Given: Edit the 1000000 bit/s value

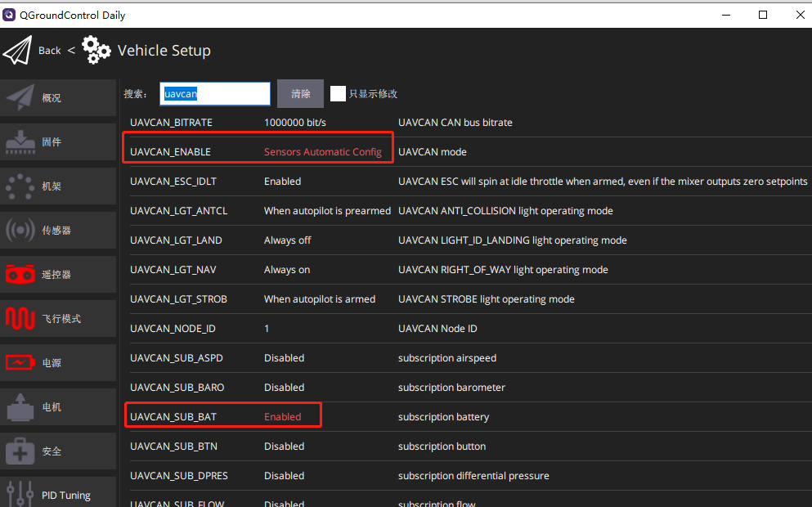Looking at the screenshot, I should [x=294, y=122].
